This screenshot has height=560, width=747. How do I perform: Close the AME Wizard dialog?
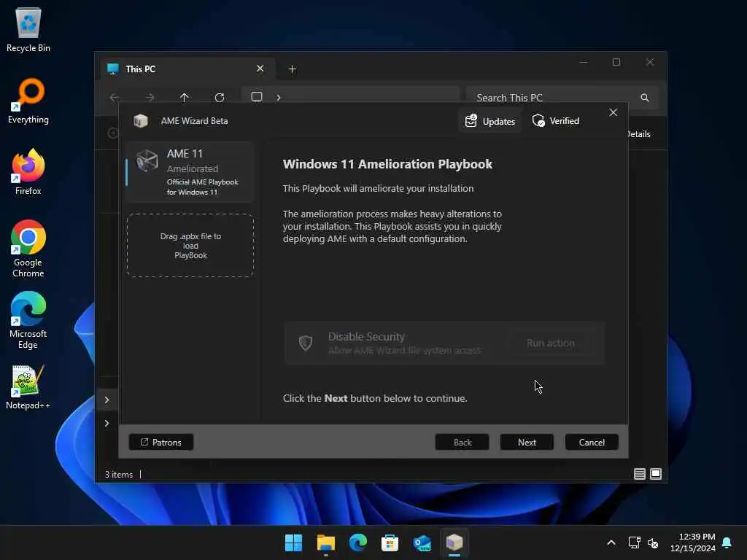(x=613, y=112)
